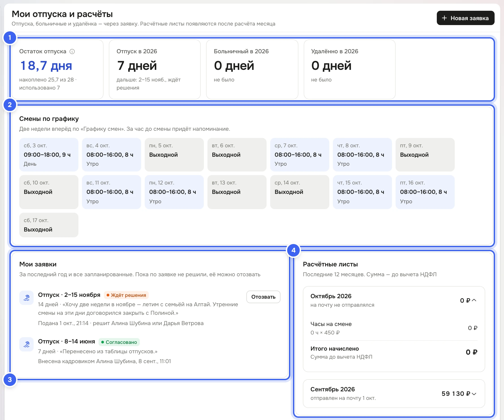The image size is (504, 420).
Task: Click the Отпуск · 2–15 ноября title
Action: (x=69, y=295)
